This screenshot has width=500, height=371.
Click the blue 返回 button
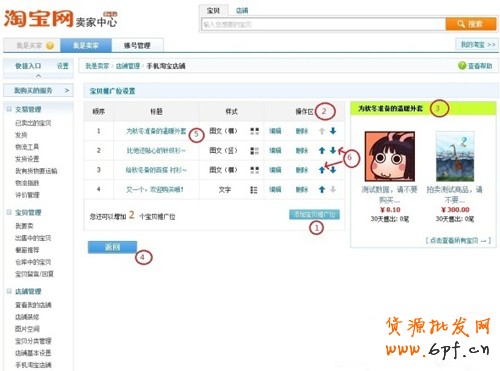(x=112, y=247)
